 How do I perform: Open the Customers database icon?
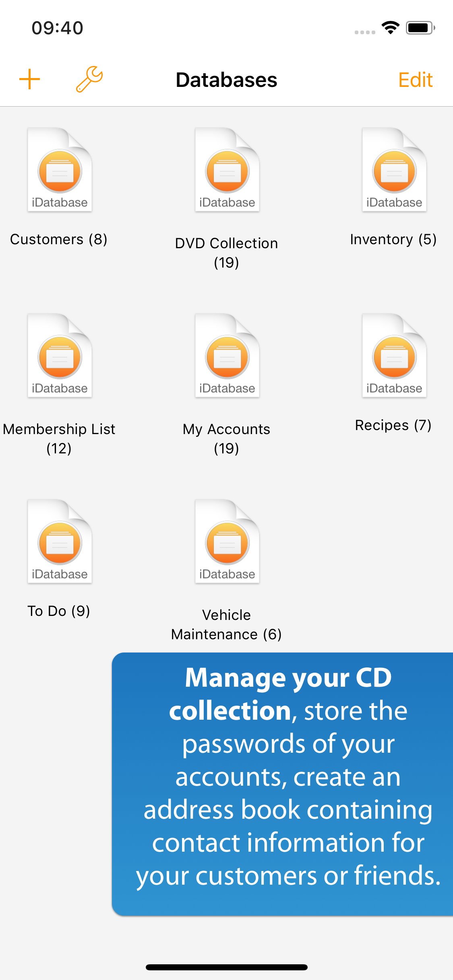coord(60,169)
